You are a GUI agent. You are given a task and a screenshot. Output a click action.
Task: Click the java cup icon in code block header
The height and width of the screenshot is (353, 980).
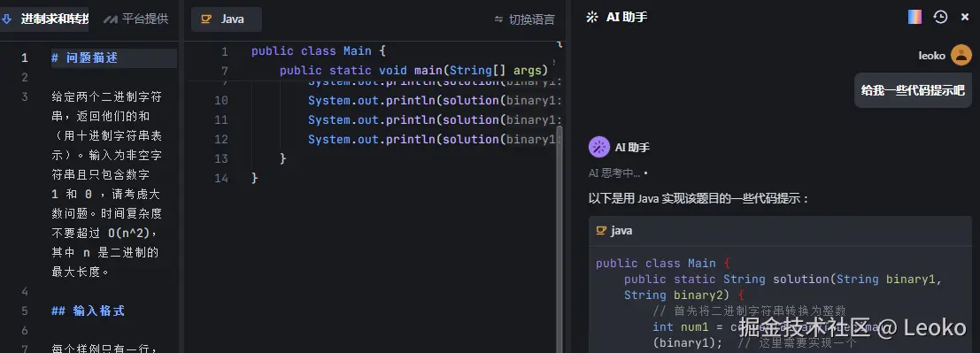(601, 231)
